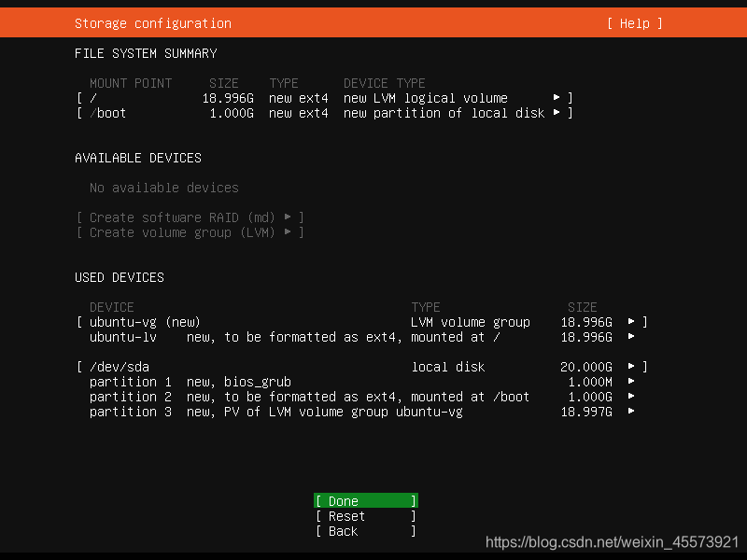
Task: Select the Done button
Action: pyautogui.click(x=366, y=501)
